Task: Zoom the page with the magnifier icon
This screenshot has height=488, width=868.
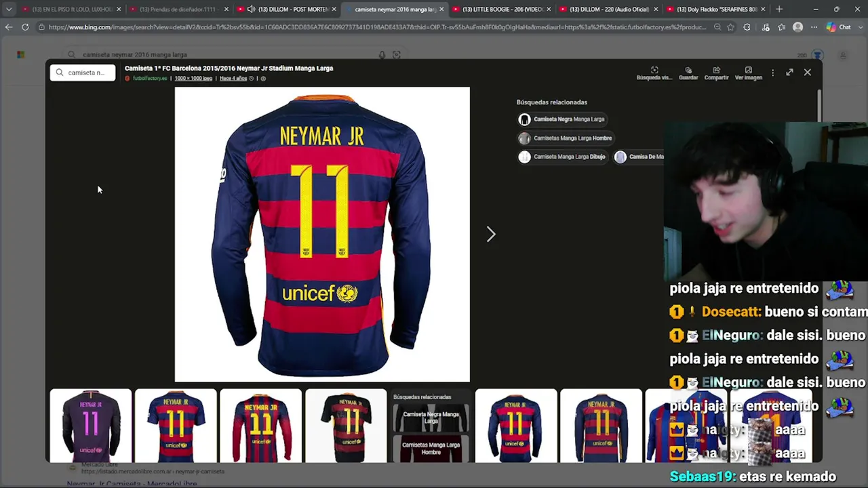Action: 717,27
